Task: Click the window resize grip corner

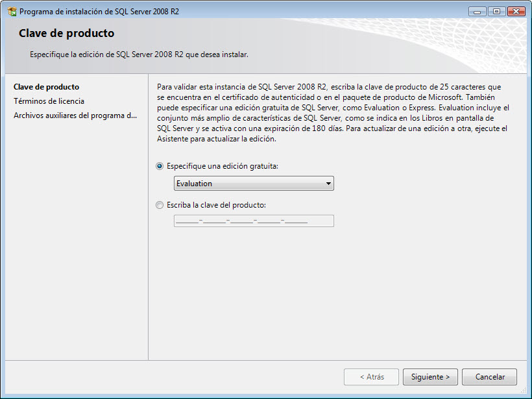Action: coord(523,390)
